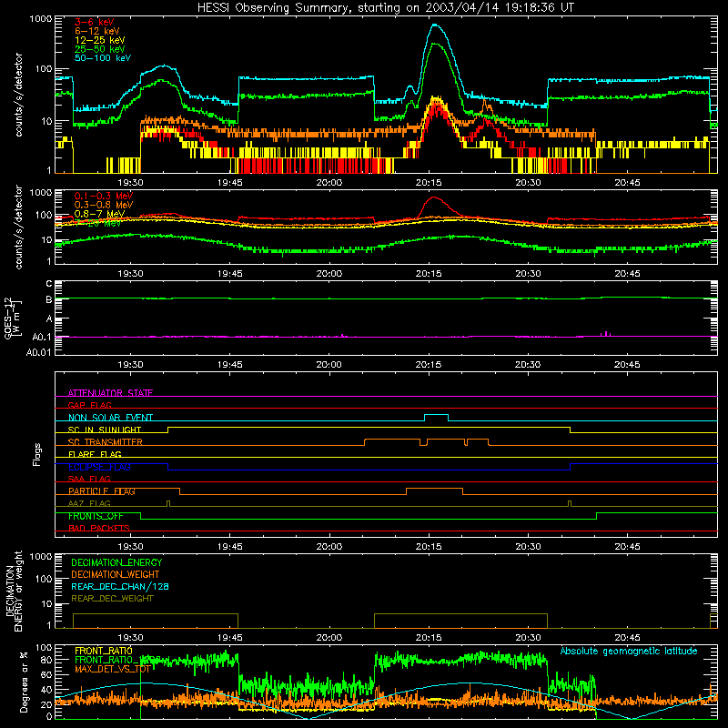Click the vertical Flags axis label
Screen dimensions: 728x728
pos(37,454)
